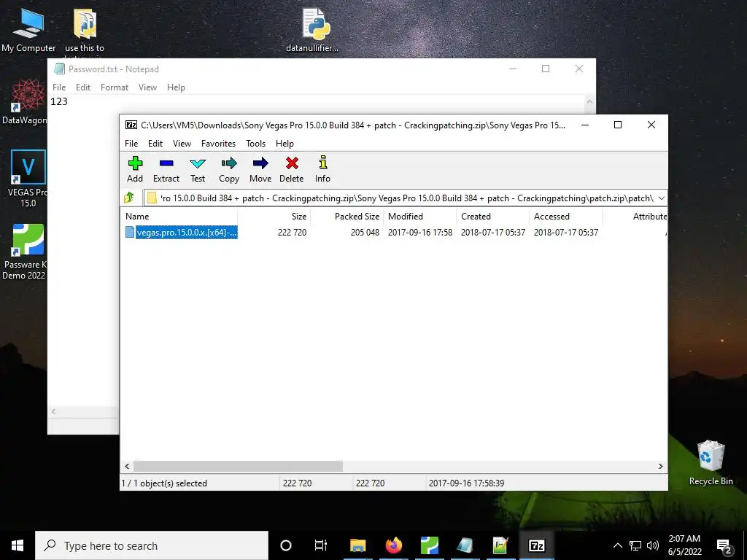This screenshot has width=747, height=560.
Task: Click the 7-Zip horizontal scrollbar thumb
Action: coord(238,466)
